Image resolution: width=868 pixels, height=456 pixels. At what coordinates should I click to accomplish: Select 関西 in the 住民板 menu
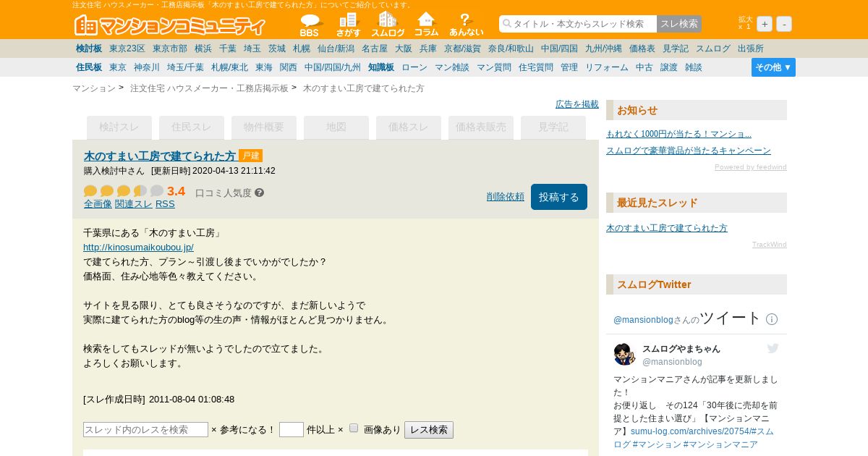point(289,67)
